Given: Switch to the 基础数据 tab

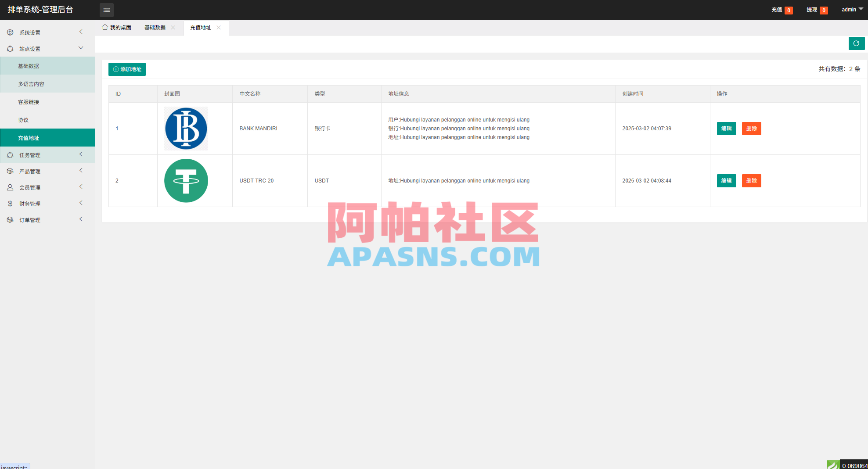Looking at the screenshot, I should [155, 27].
